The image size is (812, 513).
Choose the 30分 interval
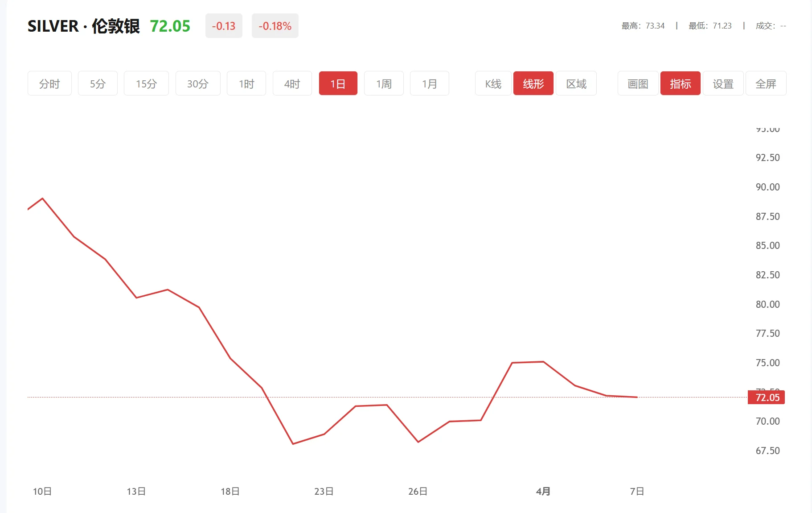(197, 83)
